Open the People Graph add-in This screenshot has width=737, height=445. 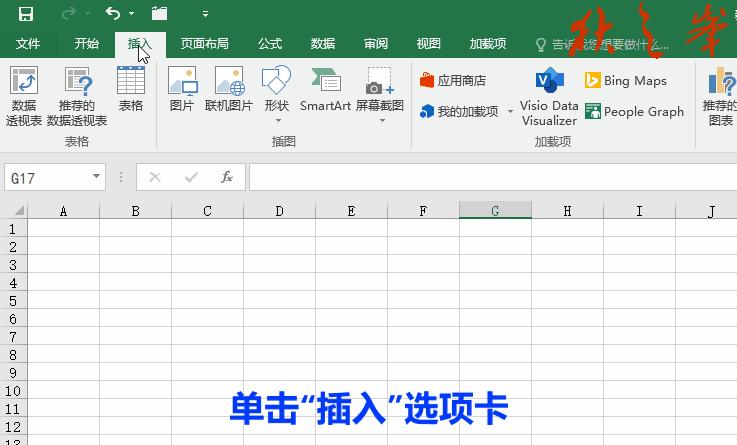634,111
